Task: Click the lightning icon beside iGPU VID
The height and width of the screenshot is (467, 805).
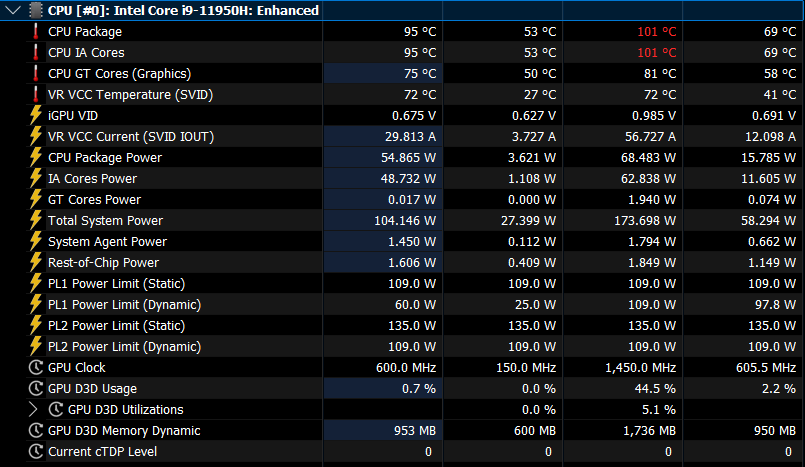Action: coord(35,115)
